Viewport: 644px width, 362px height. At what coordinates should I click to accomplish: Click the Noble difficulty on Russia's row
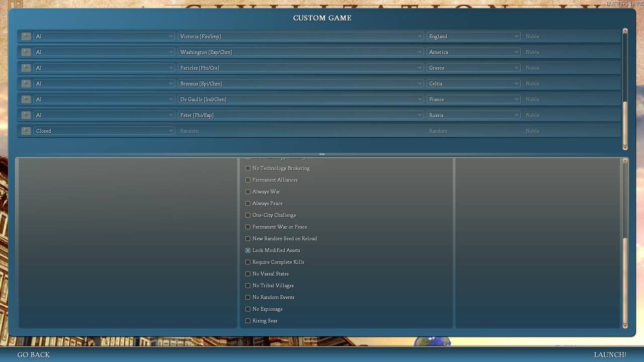[x=532, y=115]
